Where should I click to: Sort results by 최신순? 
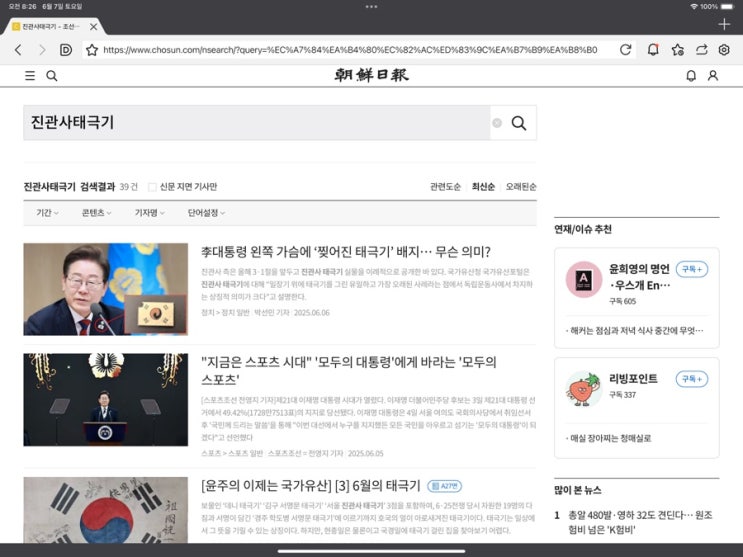[483, 187]
